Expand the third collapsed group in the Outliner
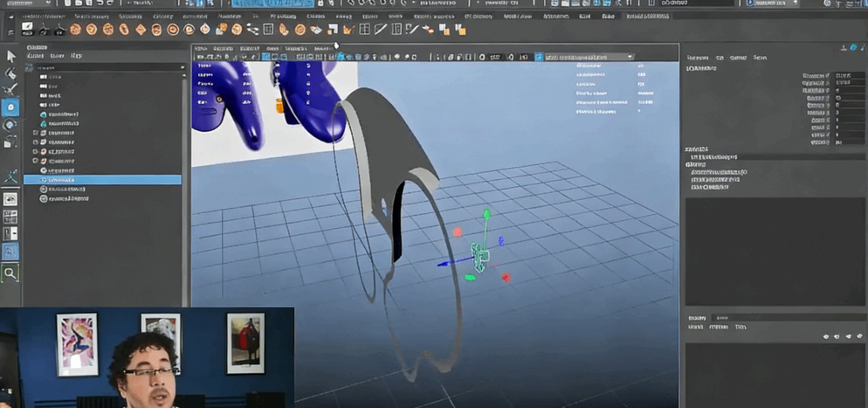Image resolution: width=868 pixels, height=408 pixels. 36,151
